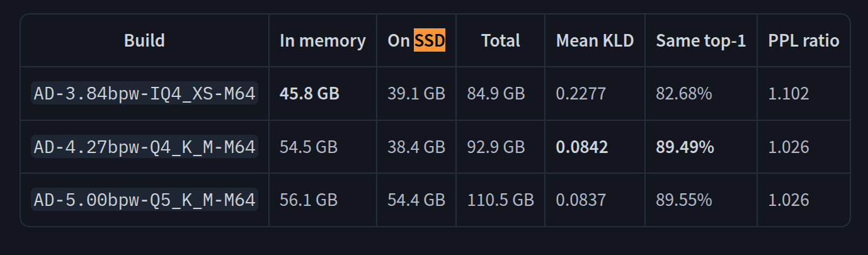Click the PPL ratio column header
This screenshot has width=868, height=255.
point(804,41)
